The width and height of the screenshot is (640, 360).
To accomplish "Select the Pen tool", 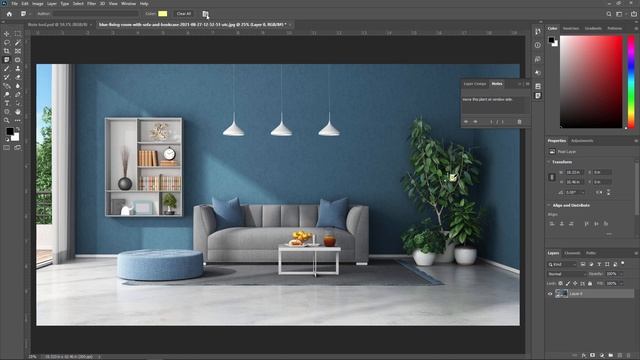I will click(18, 94).
